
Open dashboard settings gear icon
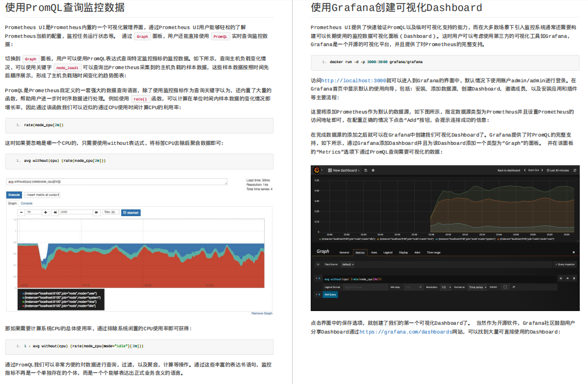(373, 170)
